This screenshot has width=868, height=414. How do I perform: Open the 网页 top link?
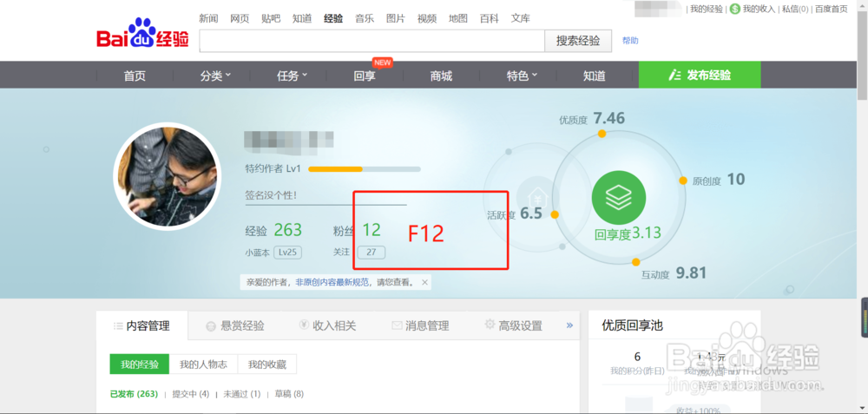(240, 18)
